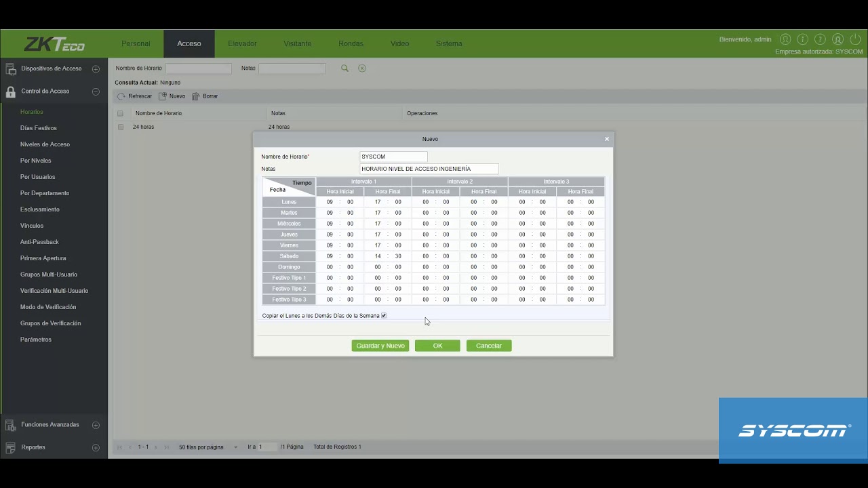Close the Nuevo dialog with X
The height and width of the screenshot is (488, 868).
607,139
